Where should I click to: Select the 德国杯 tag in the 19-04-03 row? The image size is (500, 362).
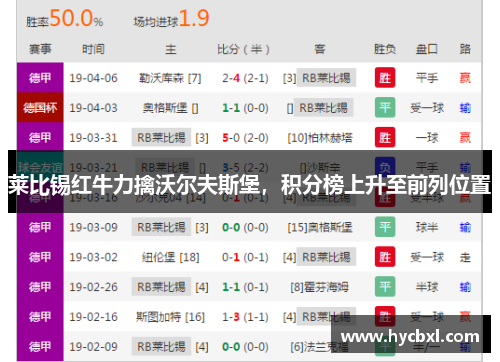pyautogui.click(x=40, y=108)
